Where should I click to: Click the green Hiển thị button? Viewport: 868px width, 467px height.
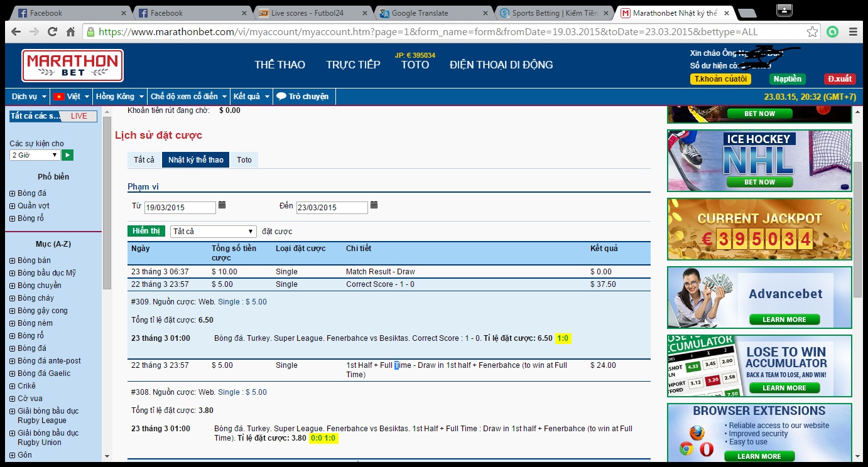tap(146, 231)
